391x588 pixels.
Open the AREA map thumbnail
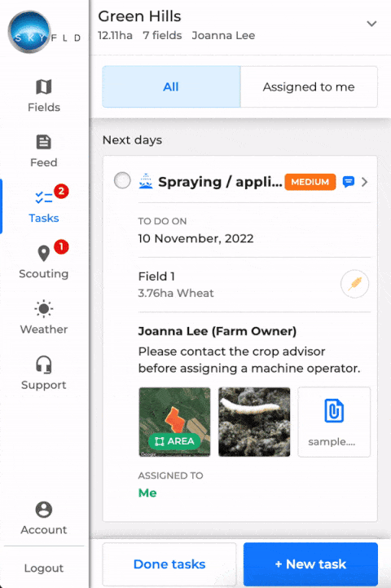pos(174,422)
